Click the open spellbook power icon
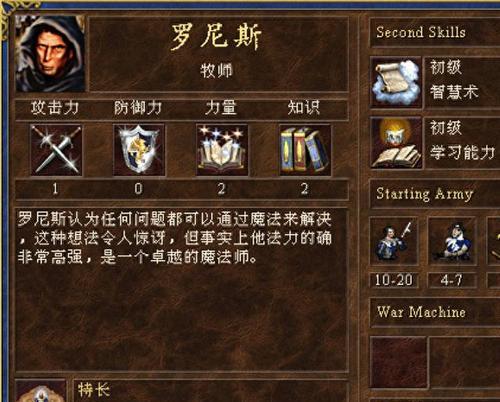Screen dimensions: 500x402 point(222,150)
